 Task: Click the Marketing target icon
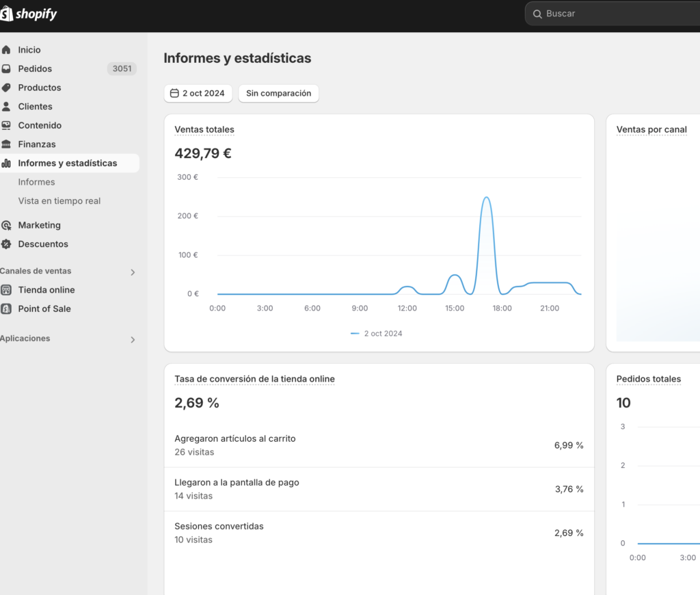click(x=6, y=225)
